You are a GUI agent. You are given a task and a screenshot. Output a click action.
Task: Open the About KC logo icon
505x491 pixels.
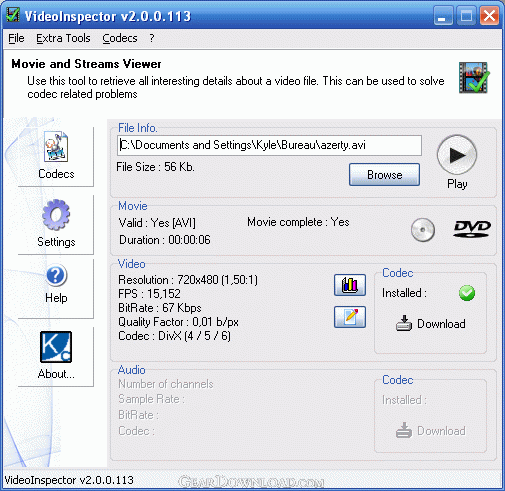tap(56, 347)
